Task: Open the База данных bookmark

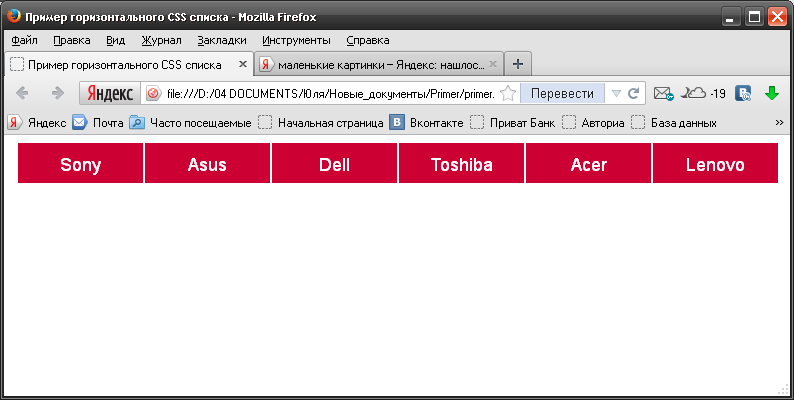Action: 673,123
